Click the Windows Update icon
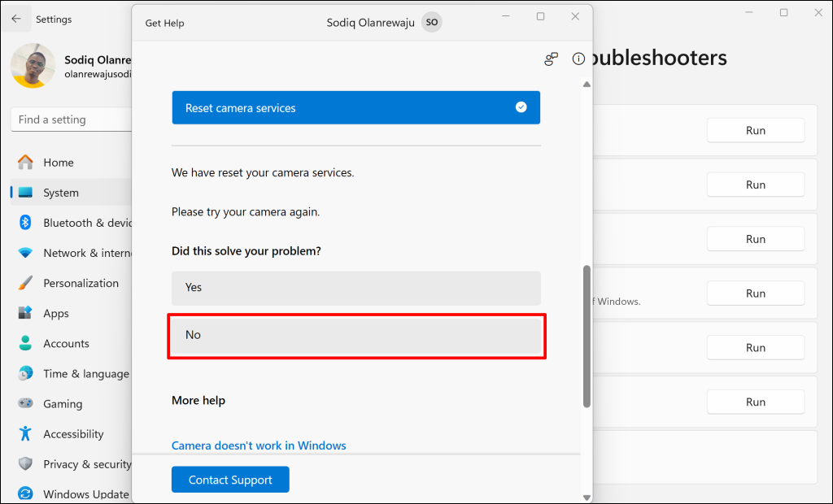Screen dimensions: 833x504 25,493
